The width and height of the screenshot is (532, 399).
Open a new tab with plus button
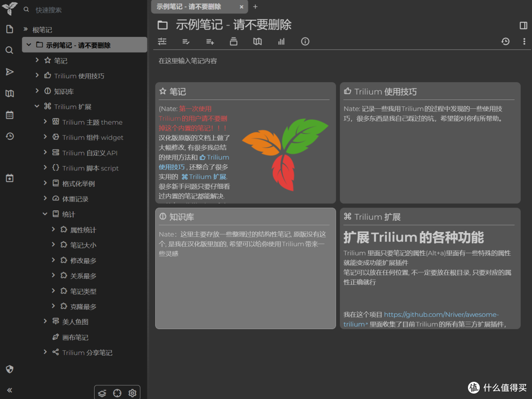(x=255, y=6)
